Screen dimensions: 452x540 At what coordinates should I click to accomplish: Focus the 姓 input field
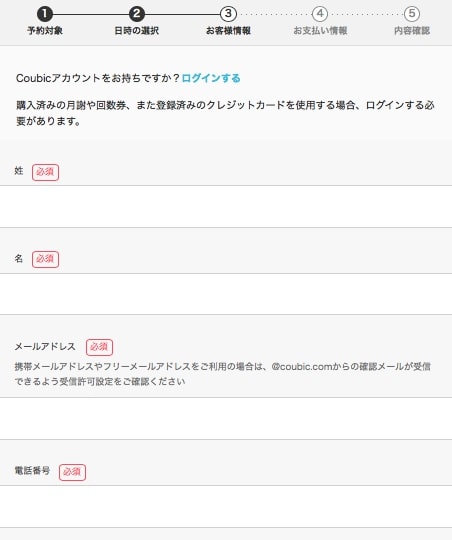(226, 206)
